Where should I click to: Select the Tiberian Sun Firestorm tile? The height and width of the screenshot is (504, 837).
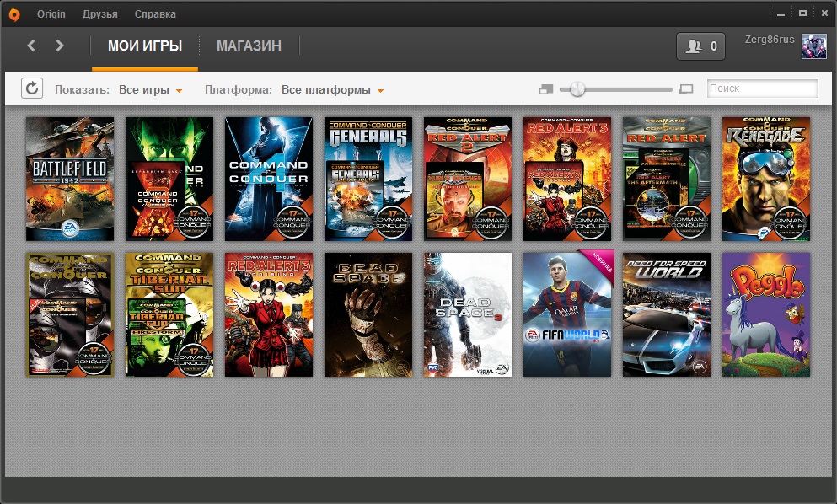pos(169,314)
